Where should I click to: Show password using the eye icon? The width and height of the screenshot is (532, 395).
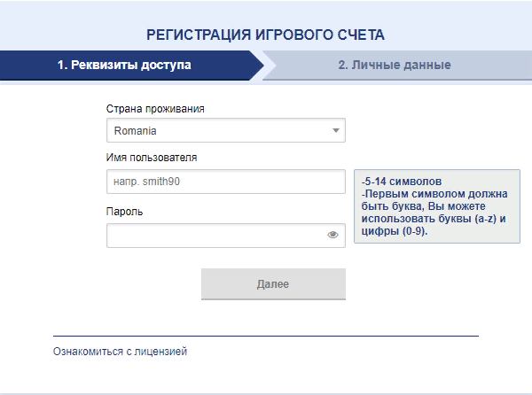pyautogui.click(x=332, y=235)
